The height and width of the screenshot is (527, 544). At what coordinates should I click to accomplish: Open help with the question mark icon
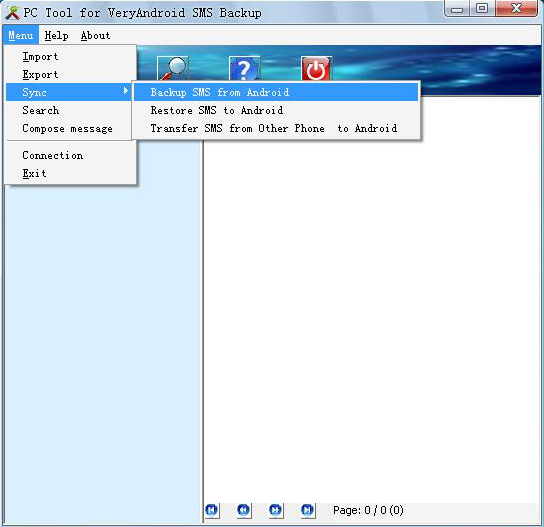tap(245, 68)
